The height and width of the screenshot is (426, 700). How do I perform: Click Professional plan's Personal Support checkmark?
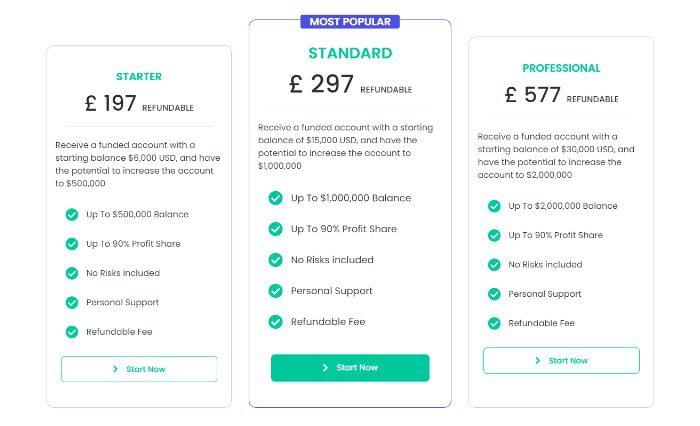point(494,294)
